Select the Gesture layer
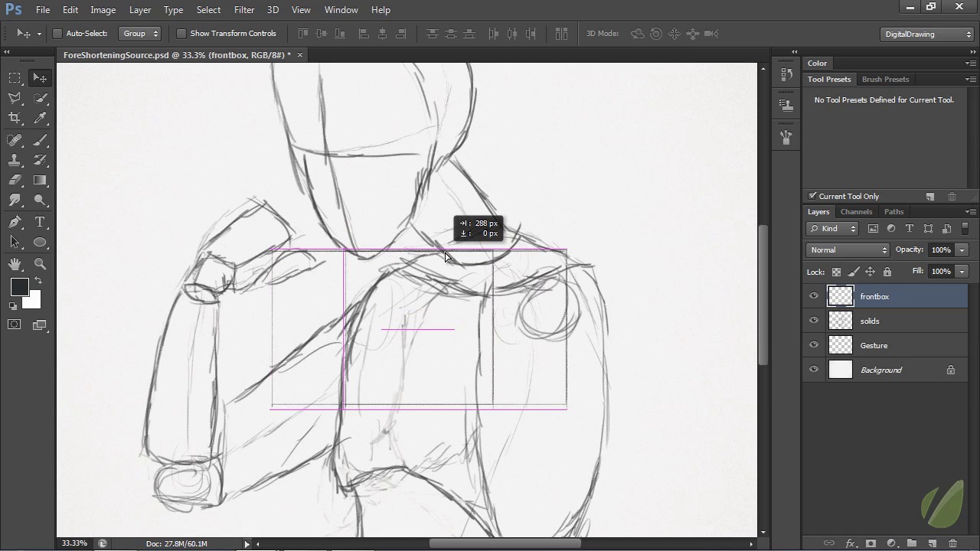Image resolution: width=980 pixels, height=551 pixels. coord(874,345)
